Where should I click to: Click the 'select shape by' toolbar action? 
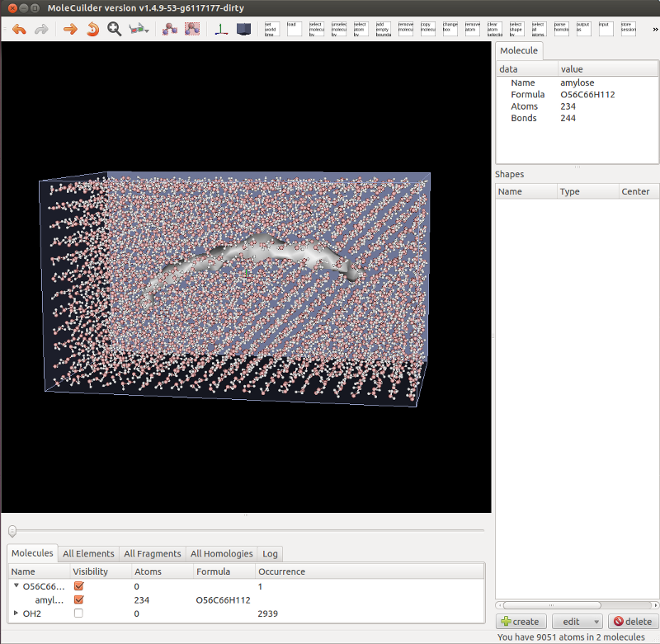[517, 29]
